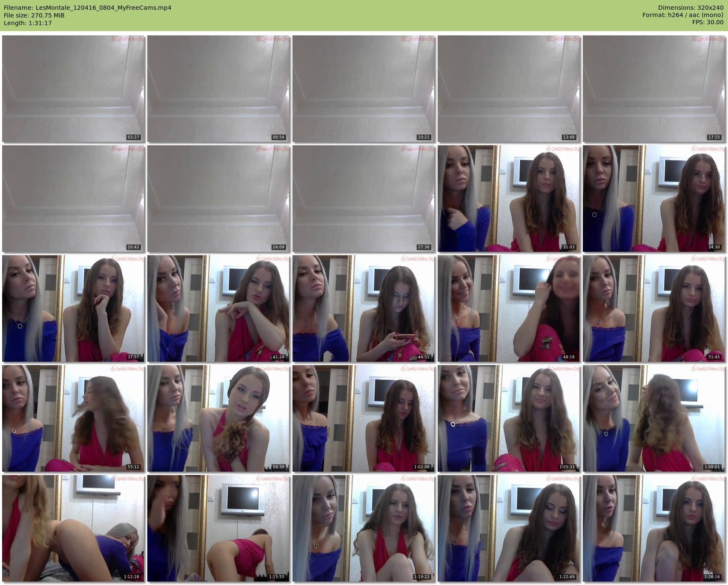Open the thumbnail marked 13:48
Viewport: 728px width, 585px height.
(x=509, y=89)
